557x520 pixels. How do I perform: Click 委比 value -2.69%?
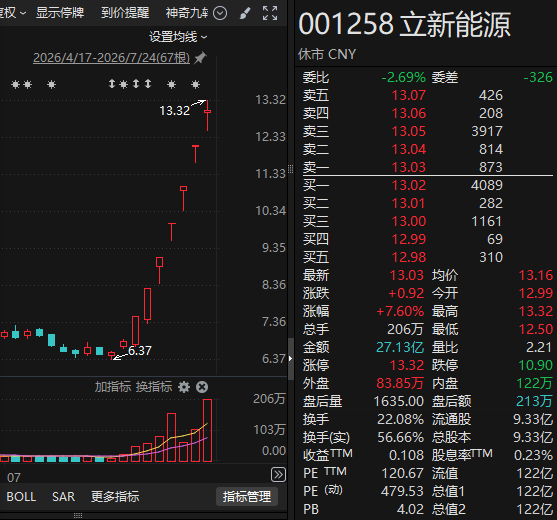(x=403, y=77)
